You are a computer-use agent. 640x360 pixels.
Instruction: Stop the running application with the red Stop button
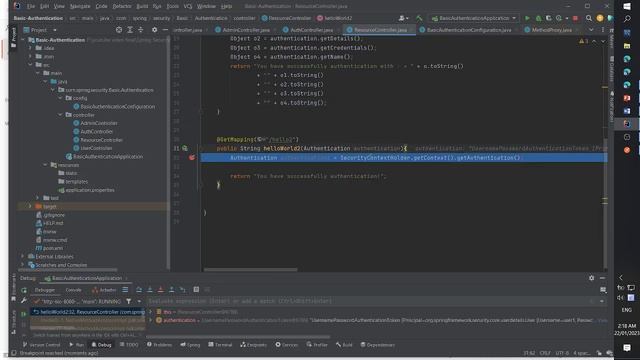pyautogui.click(x=576, y=18)
